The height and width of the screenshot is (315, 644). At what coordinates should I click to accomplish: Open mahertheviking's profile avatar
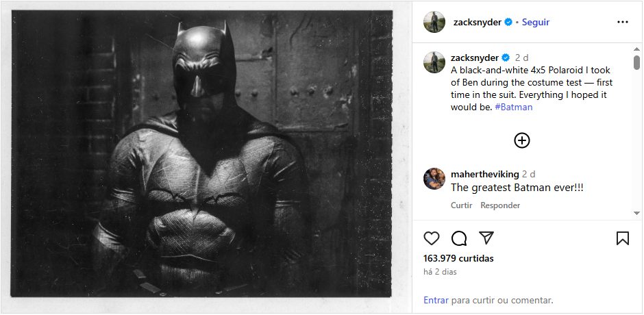pos(435,178)
